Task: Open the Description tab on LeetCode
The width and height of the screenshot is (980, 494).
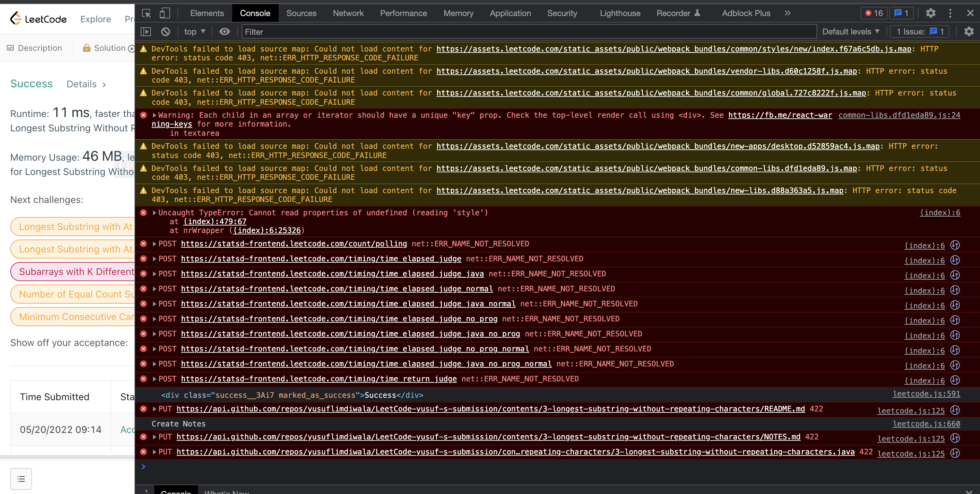Action: coord(34,48)
